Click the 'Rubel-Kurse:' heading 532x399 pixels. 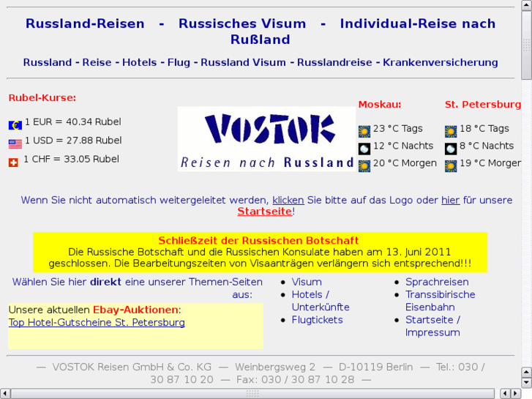click(x=42, y=98)
